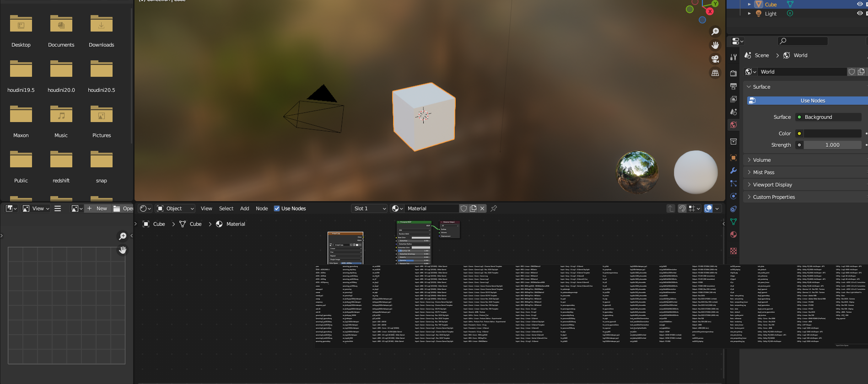
Task: Expand the Light item in outliner
Action: point(749,13)
